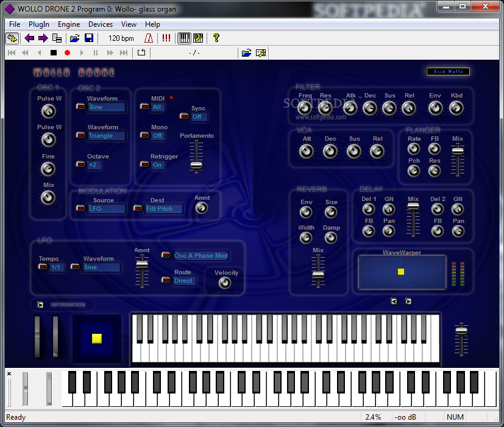Open the Octave +2 selector

tap(94, 165)
